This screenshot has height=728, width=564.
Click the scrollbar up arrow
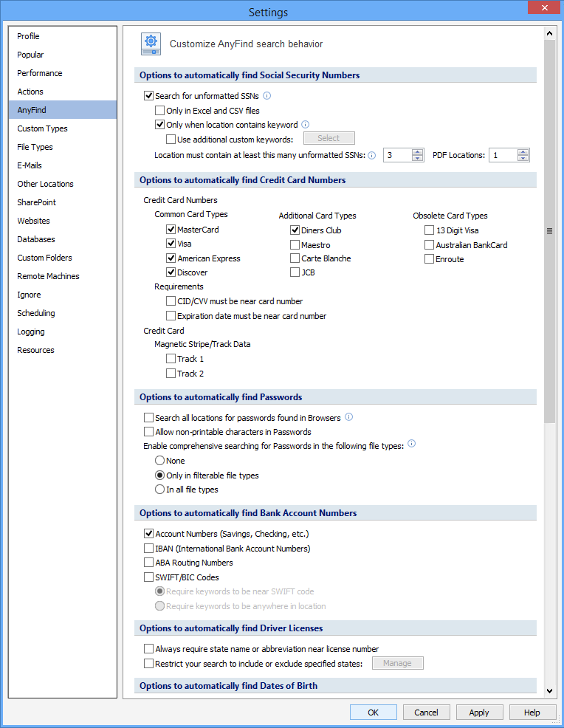click(549, 33)
